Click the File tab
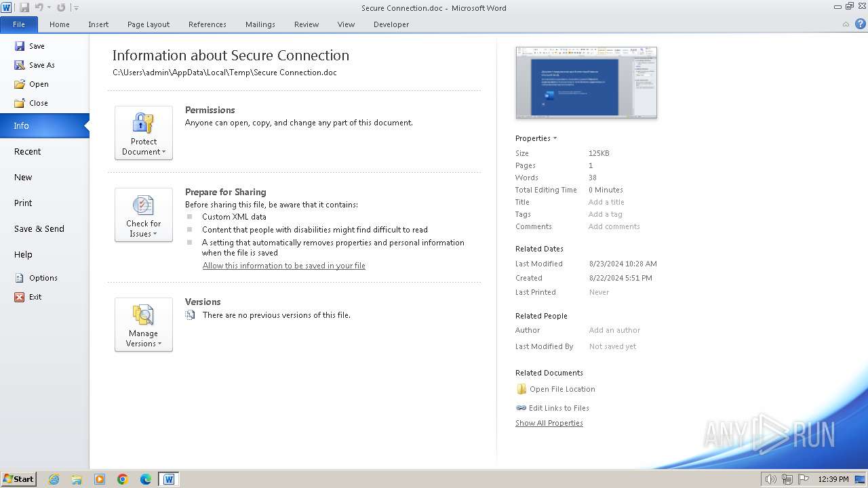868x488 pixels. click(x=19, y=24)
